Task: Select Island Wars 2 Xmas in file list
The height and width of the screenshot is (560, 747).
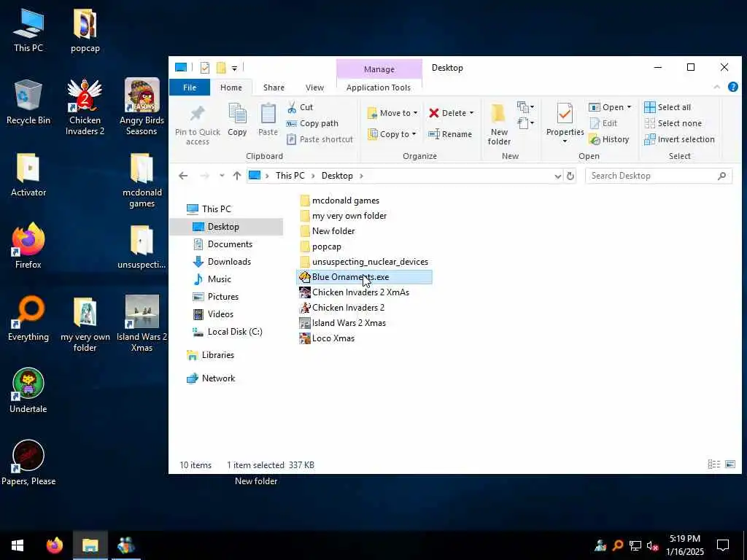Action: pyautogui.click(x=343, y=323)
